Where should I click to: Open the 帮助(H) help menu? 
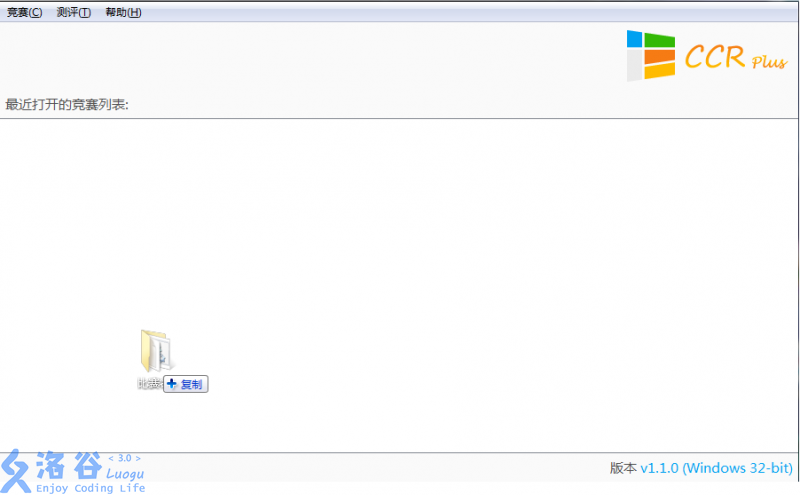pyautogui.click(x=123, y=12)
